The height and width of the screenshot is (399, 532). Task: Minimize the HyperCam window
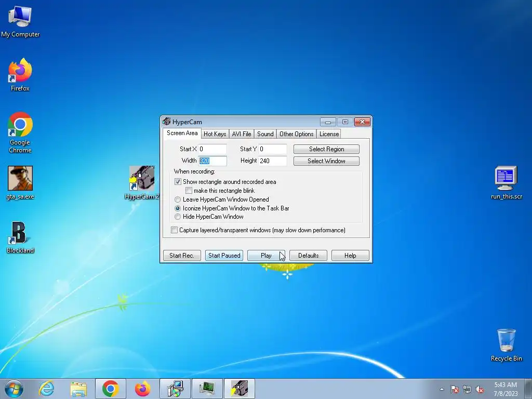[328, 122]
